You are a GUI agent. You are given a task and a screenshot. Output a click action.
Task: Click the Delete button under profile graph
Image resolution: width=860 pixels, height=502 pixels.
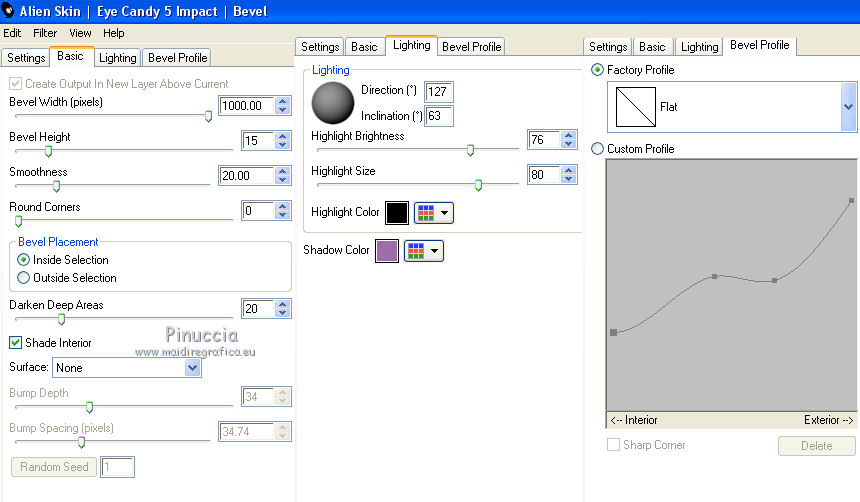[x=816, y=445]
